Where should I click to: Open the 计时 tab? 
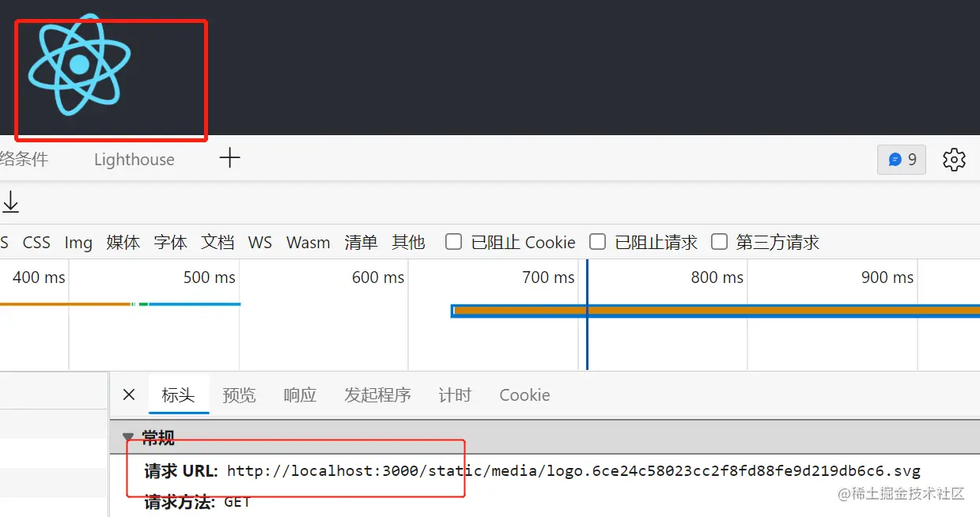(x=455, y=395)
